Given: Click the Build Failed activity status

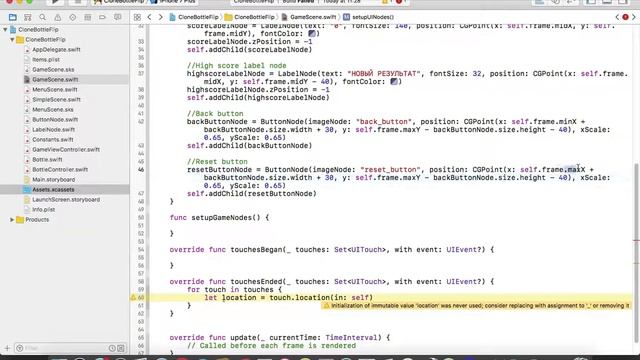Looking at the screenshot, I should 299,2.
